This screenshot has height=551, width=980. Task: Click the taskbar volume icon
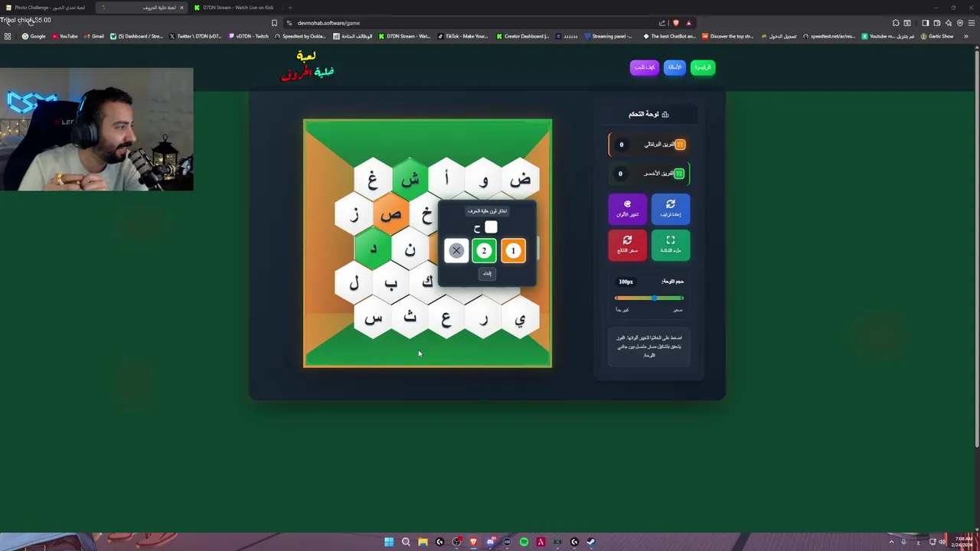click(x=942, y=542)
